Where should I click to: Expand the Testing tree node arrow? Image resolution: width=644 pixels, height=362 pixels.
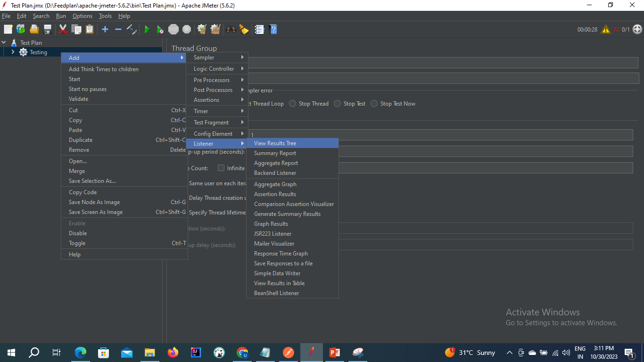(13, 52)
